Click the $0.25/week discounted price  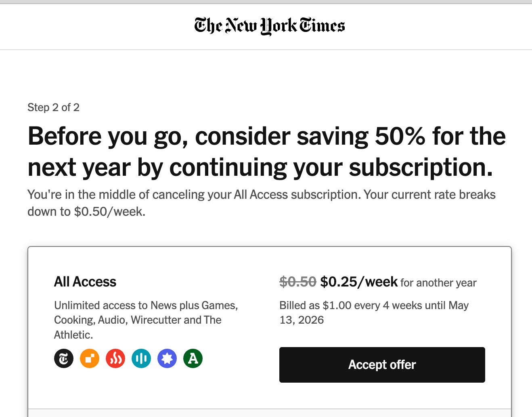pos(359,282)
